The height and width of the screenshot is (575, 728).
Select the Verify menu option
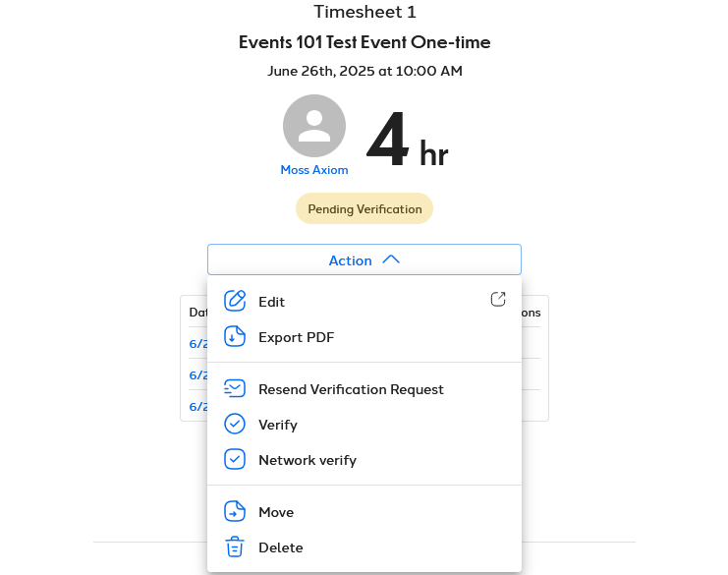[x=364, y=425]
